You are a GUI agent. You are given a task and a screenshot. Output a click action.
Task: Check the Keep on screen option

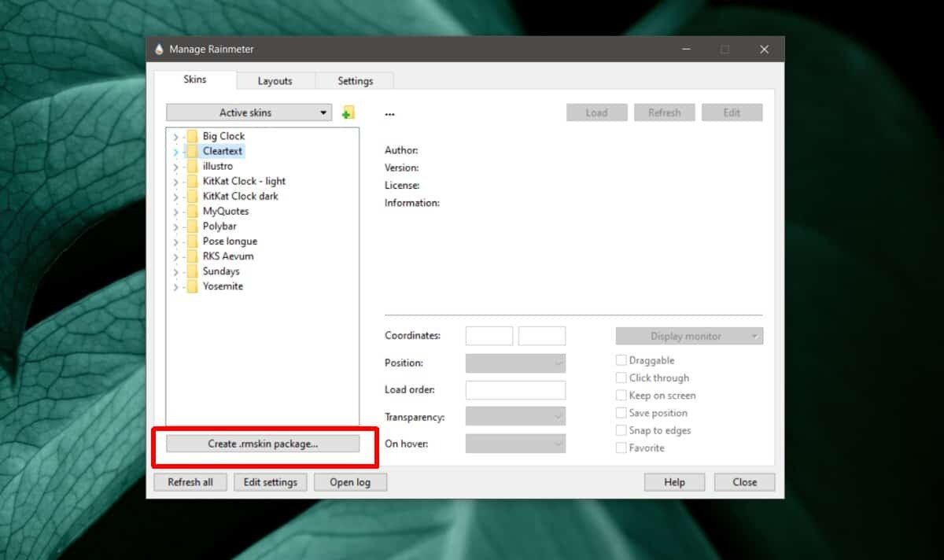(621, 396)
